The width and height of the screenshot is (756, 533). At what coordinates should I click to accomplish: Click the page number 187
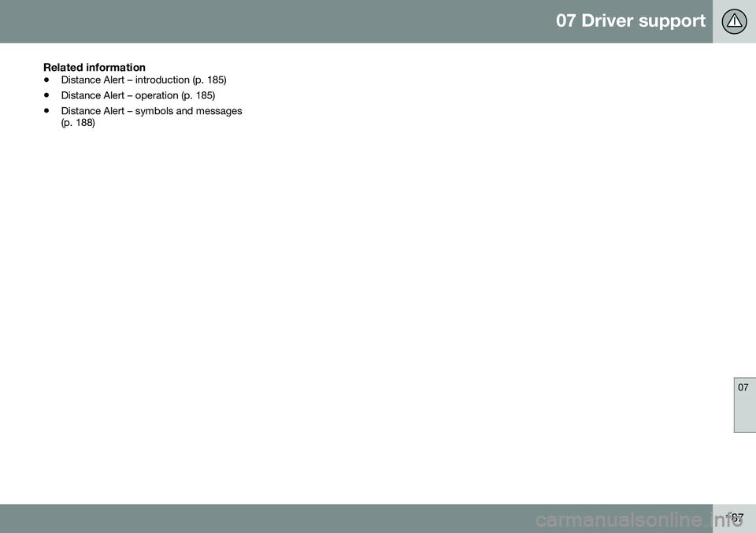tap(736, 517)
